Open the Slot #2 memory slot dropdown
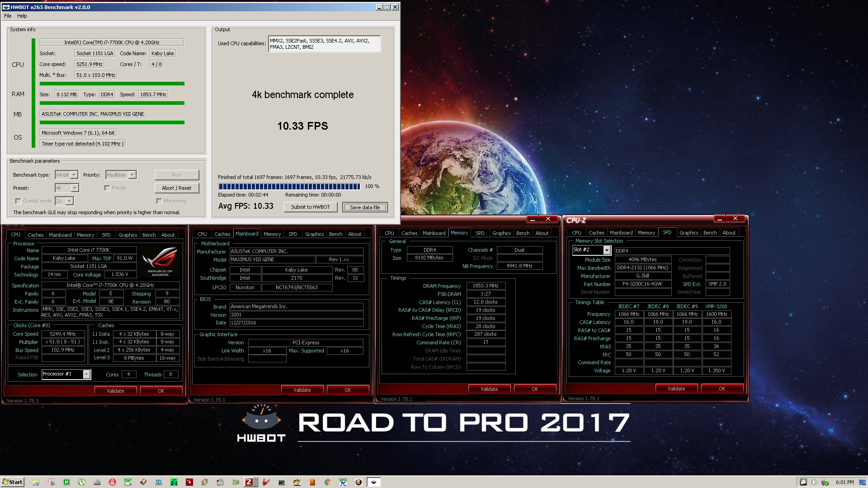The width and height of the screenshot is (868, 488). (591, 250)
